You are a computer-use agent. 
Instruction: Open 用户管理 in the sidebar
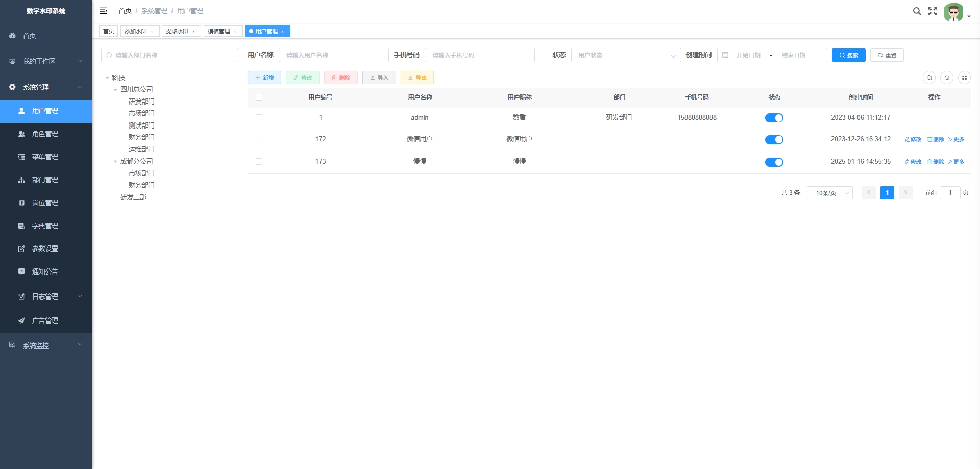pos(46,111)
